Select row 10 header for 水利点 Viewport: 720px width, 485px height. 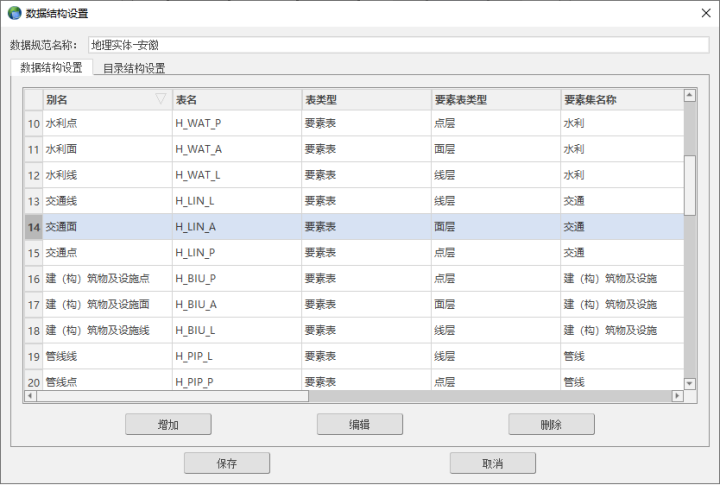coord(33,124)
